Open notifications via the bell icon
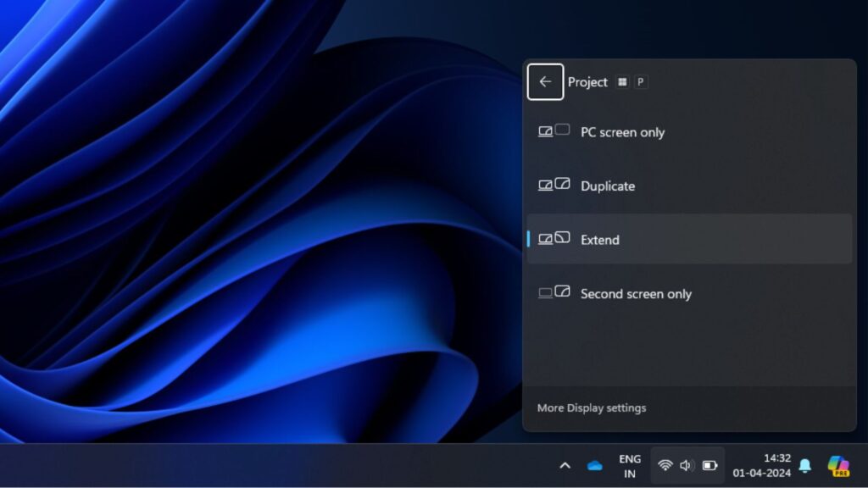This screenshot has width=868, height=488. [805, 465]
